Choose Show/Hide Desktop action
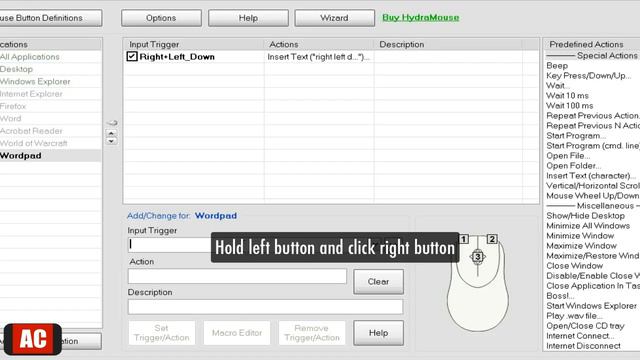This screenshot has height=360, width=640. point(585,216)
